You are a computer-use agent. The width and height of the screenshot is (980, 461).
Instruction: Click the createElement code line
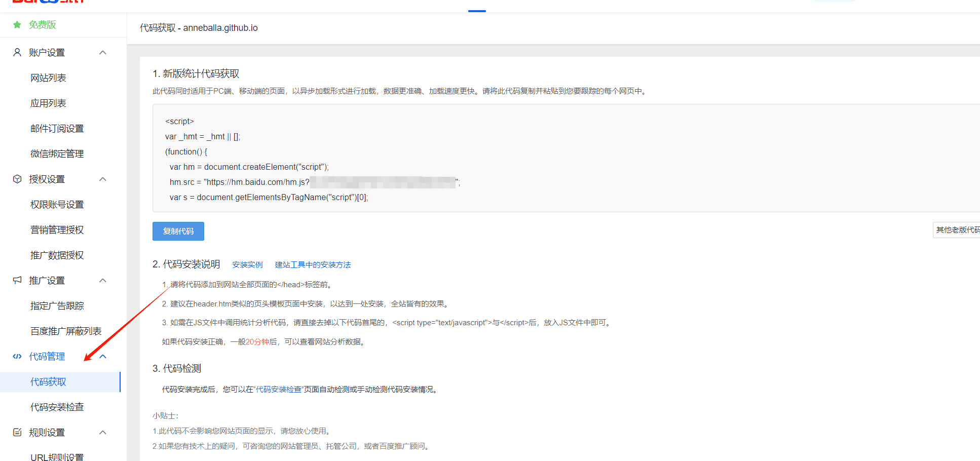249,167
